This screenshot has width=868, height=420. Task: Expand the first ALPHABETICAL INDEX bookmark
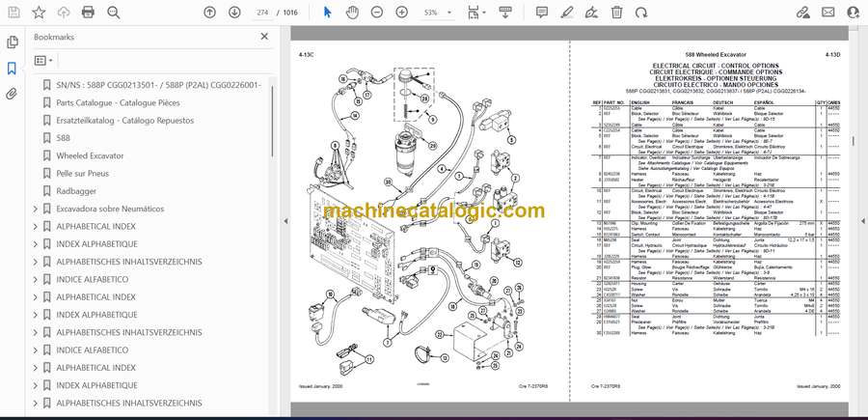click(x=36, y=227)
